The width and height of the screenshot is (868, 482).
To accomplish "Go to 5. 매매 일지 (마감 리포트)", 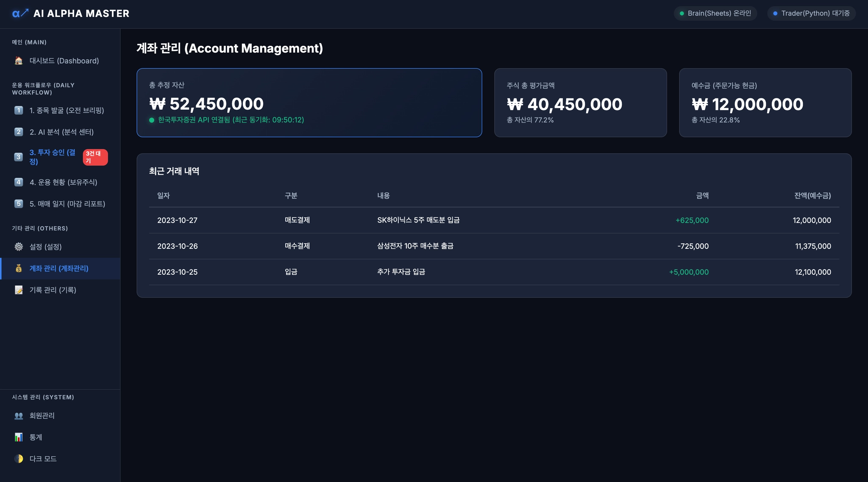I will point(67,204).
